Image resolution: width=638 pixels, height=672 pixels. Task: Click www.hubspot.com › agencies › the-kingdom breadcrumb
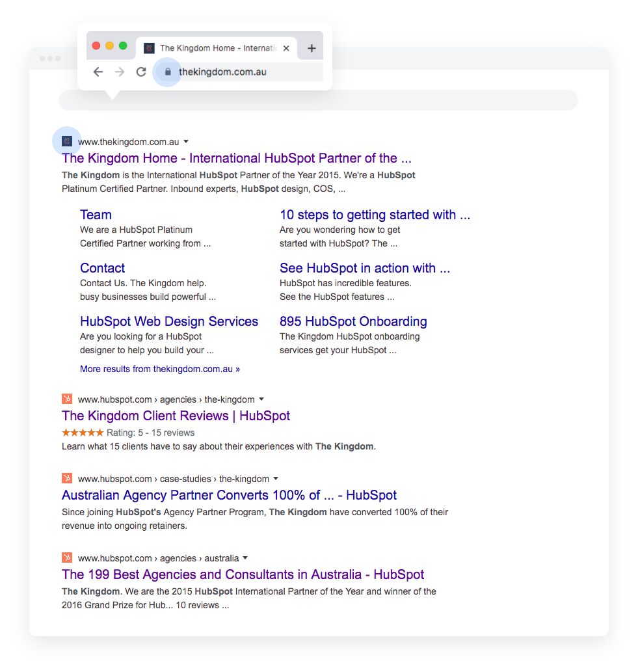[166, 399]
